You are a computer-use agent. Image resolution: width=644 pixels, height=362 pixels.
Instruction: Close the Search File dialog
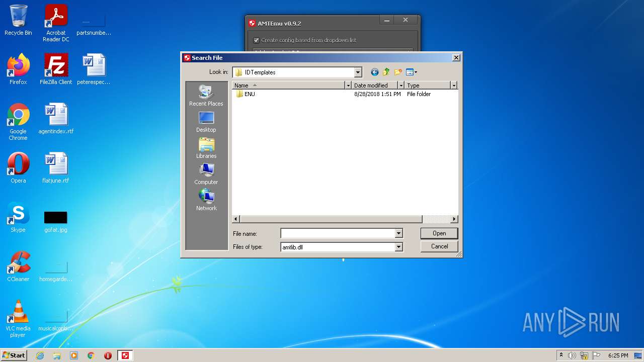(x=456, y=58)
